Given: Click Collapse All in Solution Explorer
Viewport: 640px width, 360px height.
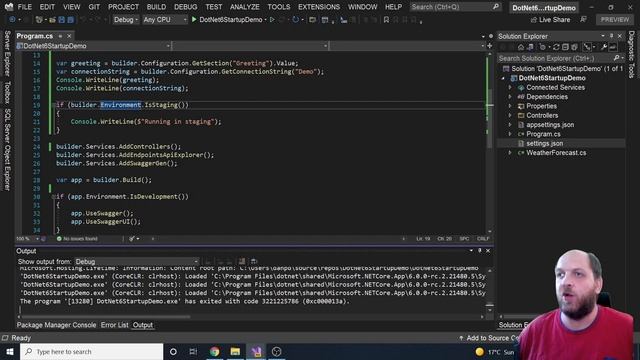Looking at the screenshot, I should 565,47.
